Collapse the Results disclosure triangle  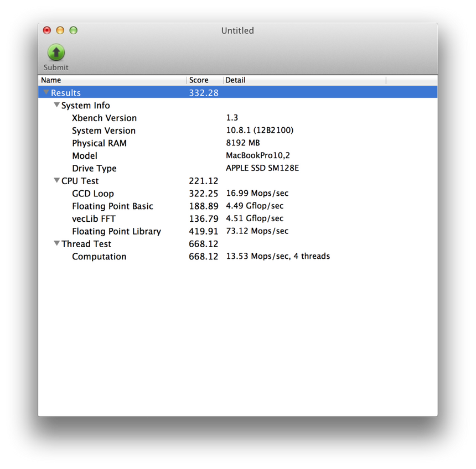pos(46,92)
